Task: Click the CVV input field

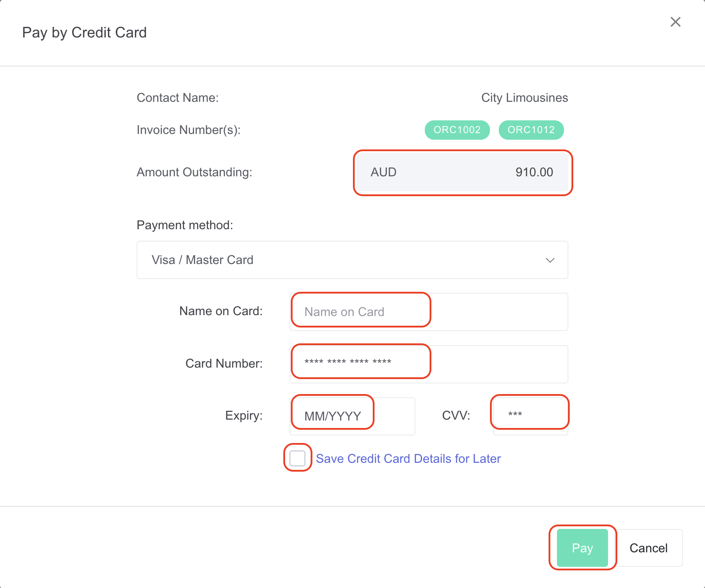Action: [x=530, y=413]
